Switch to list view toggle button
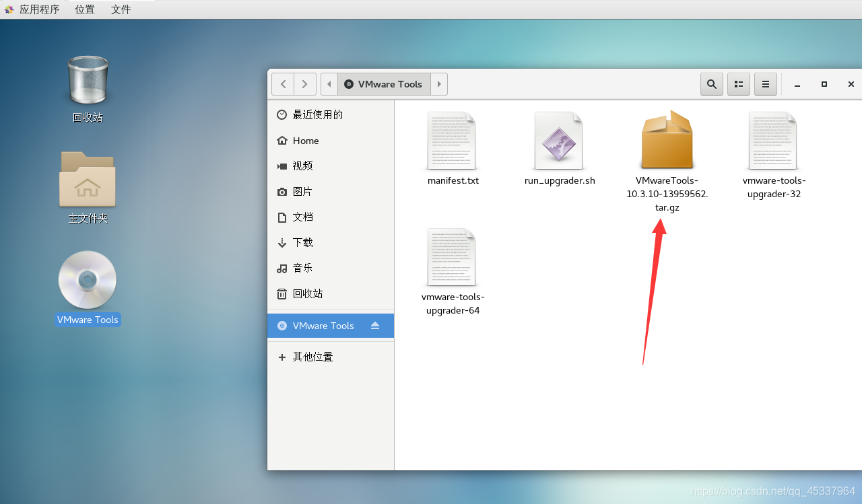This screenshot has height=504, width=862. click(x=739, y=84)
